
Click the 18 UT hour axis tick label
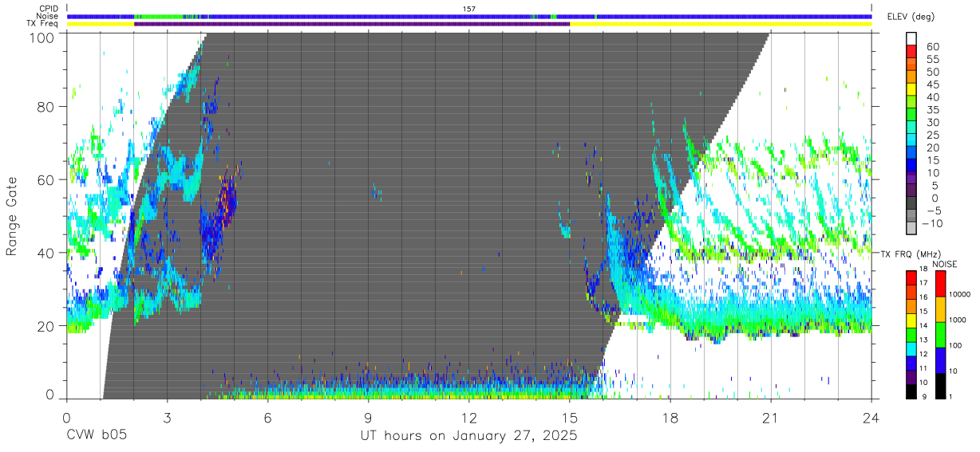pyautogui.click(x=670, y=417)
